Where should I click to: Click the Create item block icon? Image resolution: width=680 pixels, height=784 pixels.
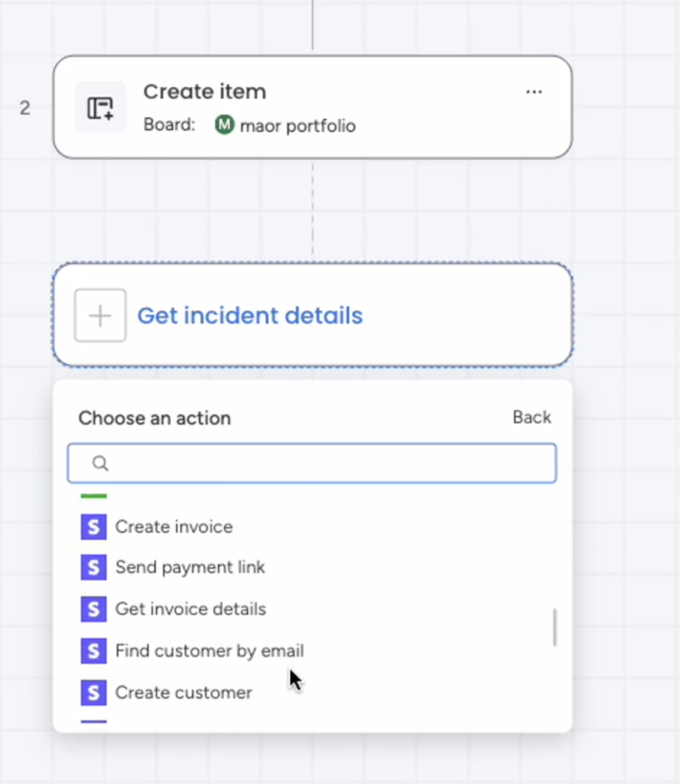[x=100, y=107]
